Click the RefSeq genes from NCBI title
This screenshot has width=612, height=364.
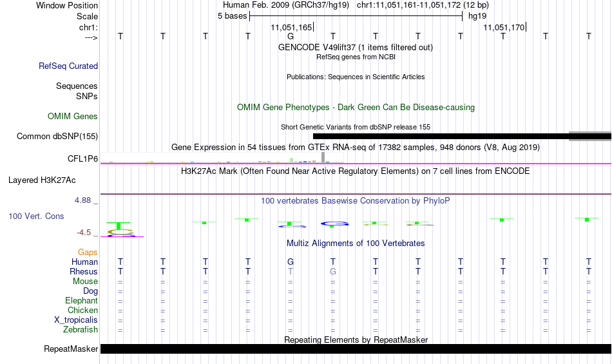(x=356, y=57)
